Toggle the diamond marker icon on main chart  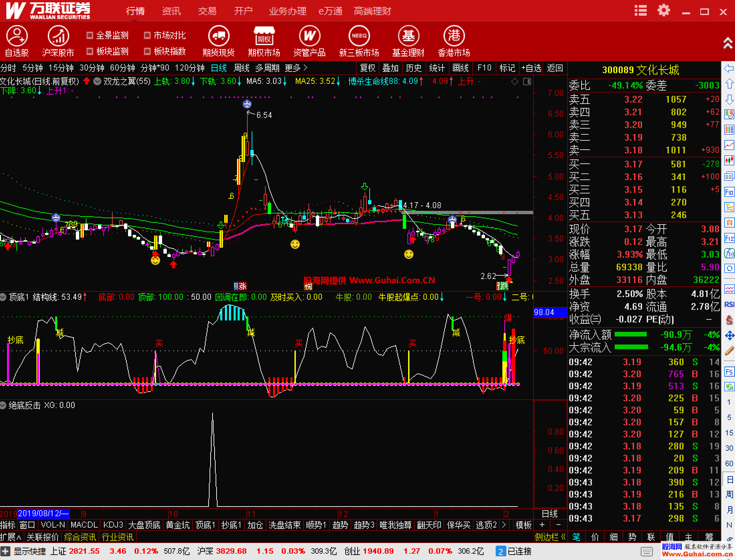(515, 81)
